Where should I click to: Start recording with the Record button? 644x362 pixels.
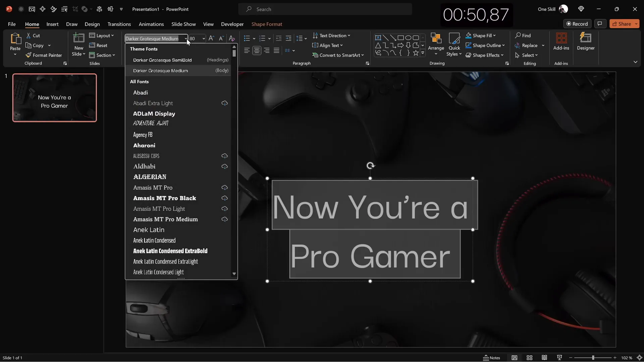point(578,24)
